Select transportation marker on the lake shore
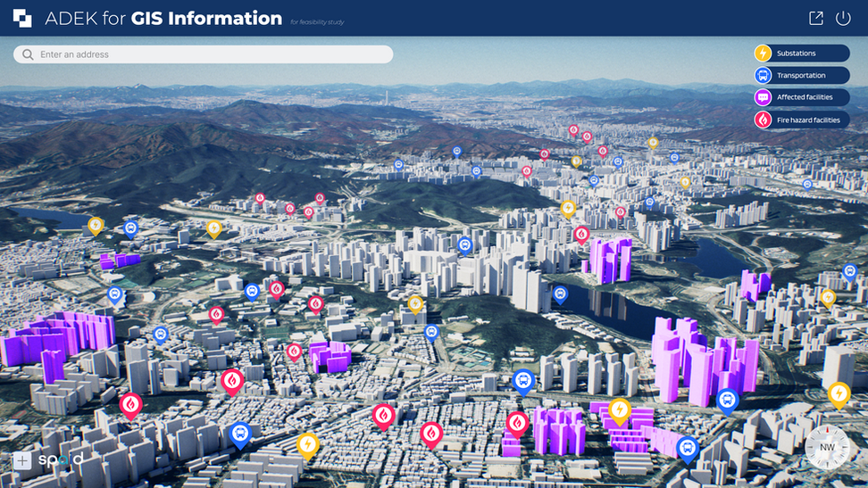This screenshot has width=868, height=488. tap(560, 294)
